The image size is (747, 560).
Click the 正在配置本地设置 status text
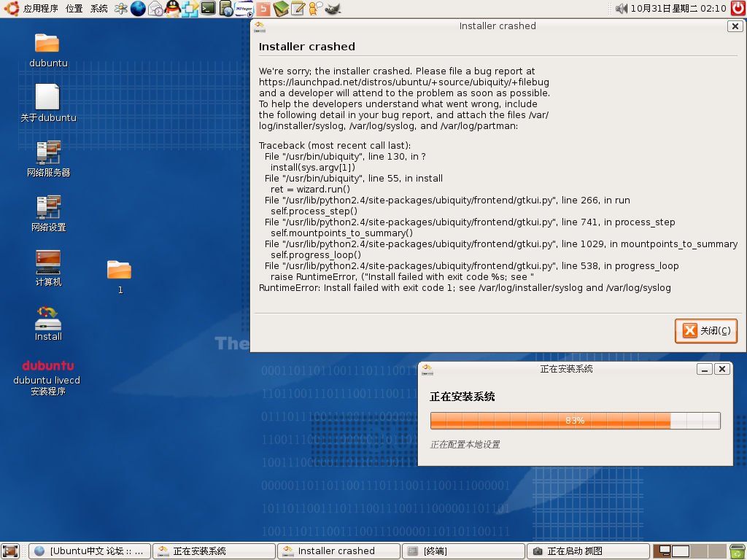[465, 444]
